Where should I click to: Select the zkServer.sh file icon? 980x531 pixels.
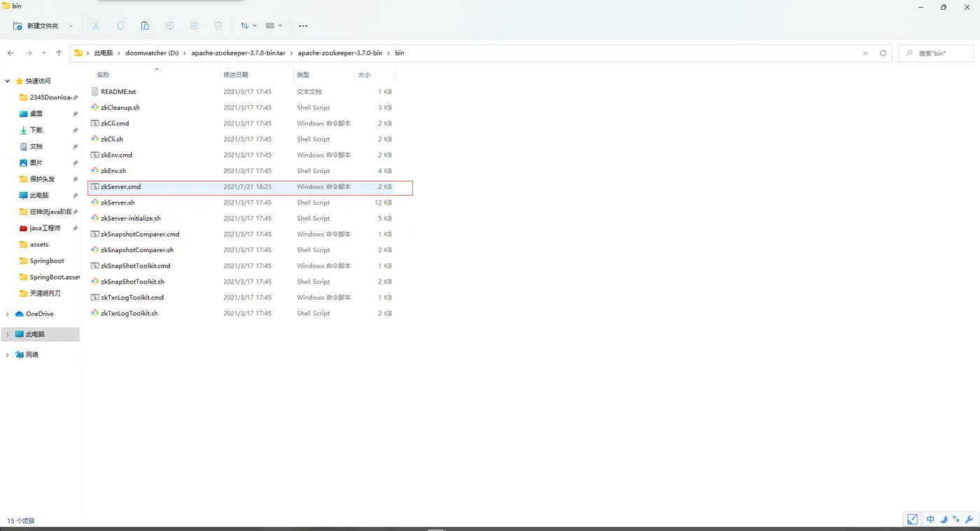click(x=95, y=202)
